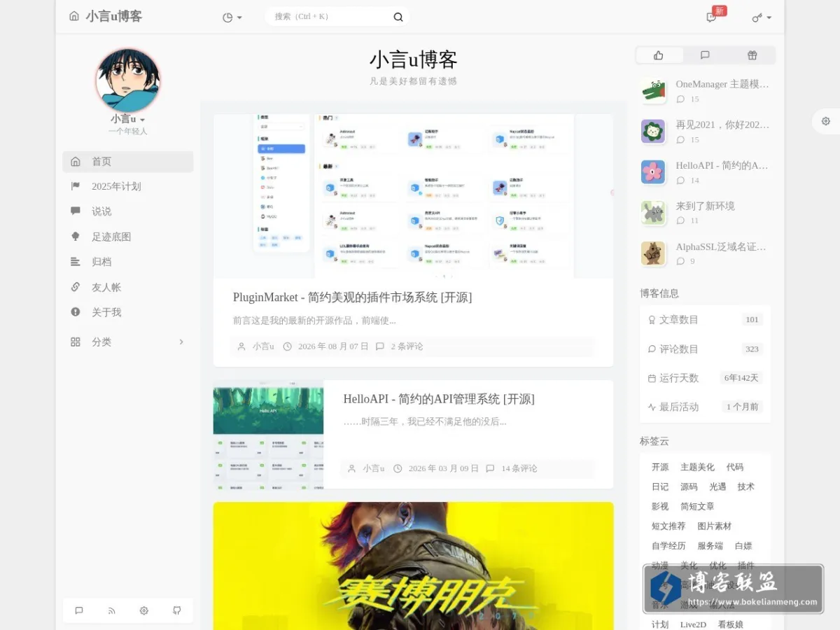Select the 自学经历 tag
Viewport: 840px width, 630px height.
pos(668,545)
